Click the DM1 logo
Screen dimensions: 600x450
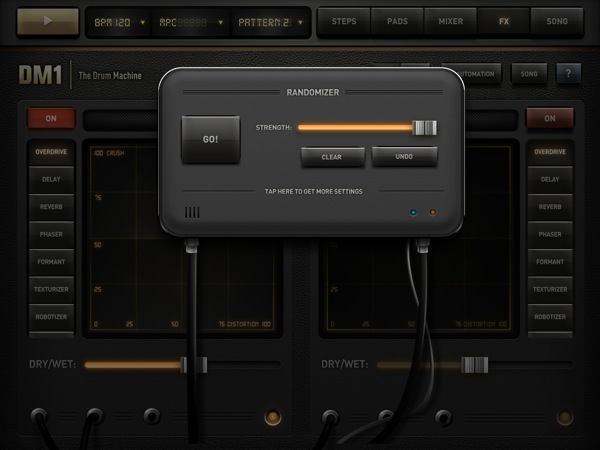pos(40,75)
